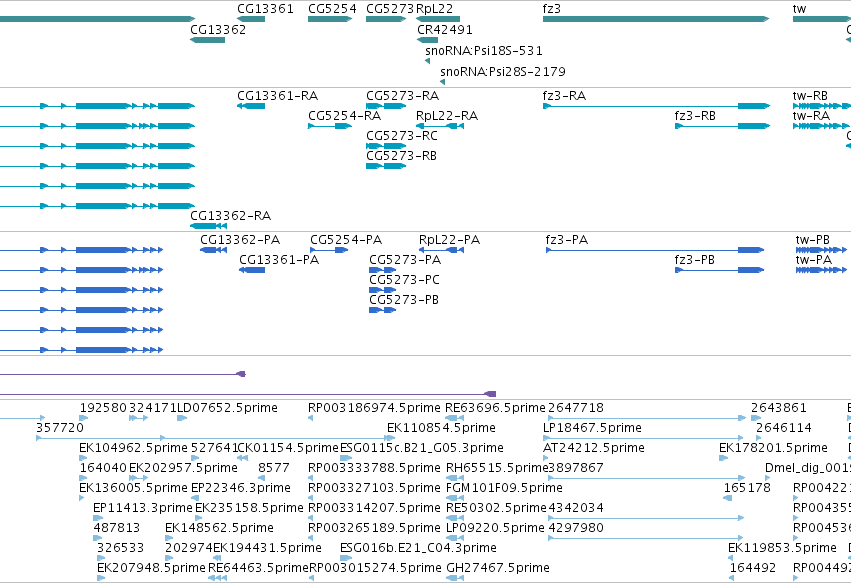
Task: Select the CG5273-PA protein label
Action: click(x=405, y=259)
